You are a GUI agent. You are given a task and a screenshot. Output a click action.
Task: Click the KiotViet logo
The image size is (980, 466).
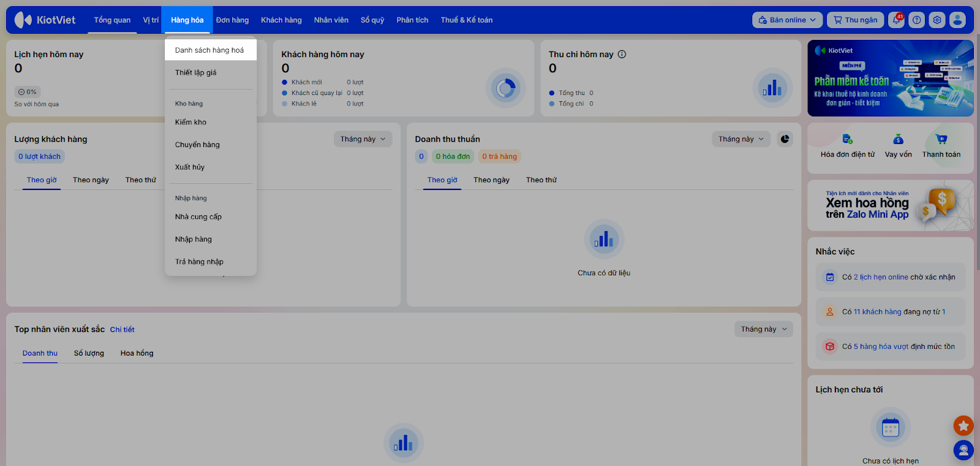point(45,20)
